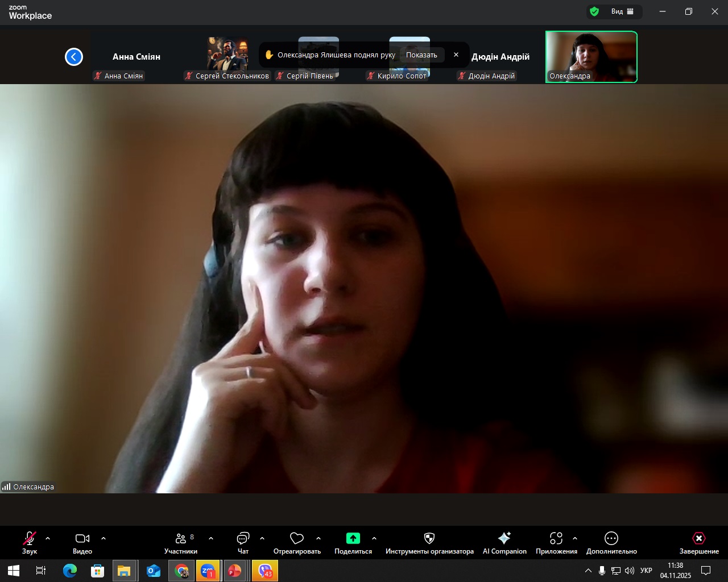The height and width of the screenshot is (582, 728).
Task: Select the Олександра video thumbnail
Action: point(591,57)
